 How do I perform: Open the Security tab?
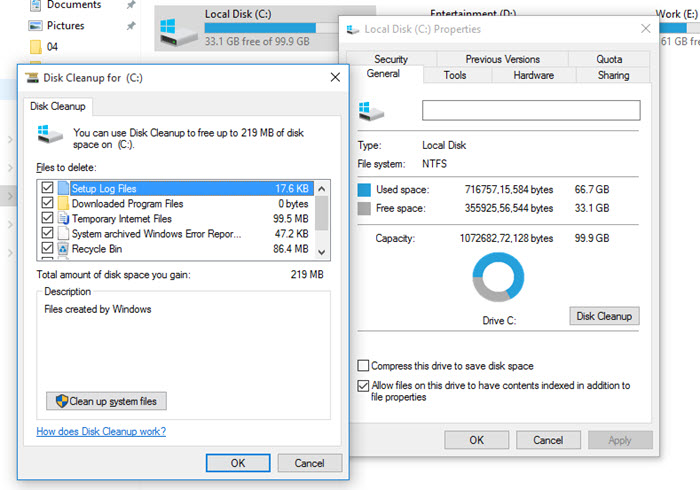point(391,59)
